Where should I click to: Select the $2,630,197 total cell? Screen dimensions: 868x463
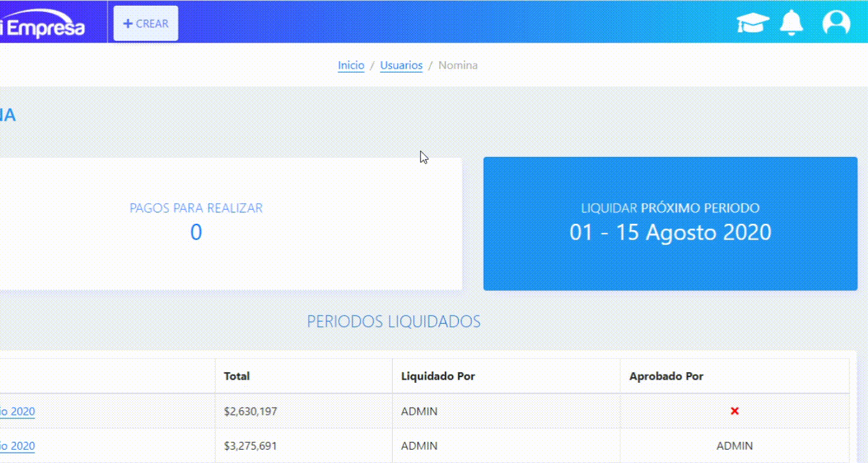250,411
